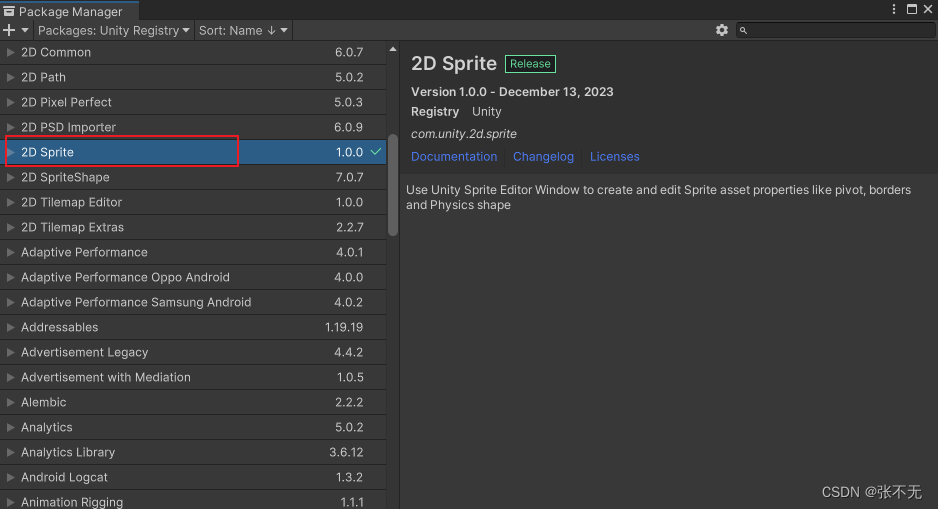Open Package Manager settings gear
This screenshot has width=938, height=509.
click(722, 30)
